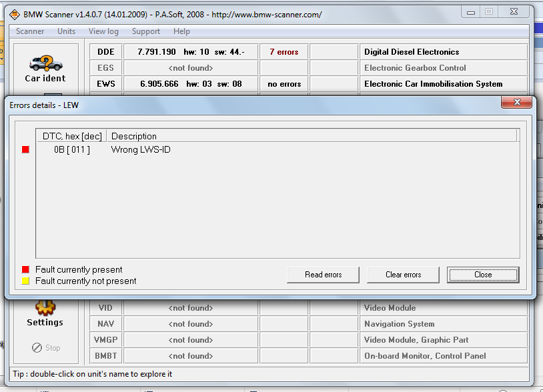The image size is (543, 392).
Task: Open the Support menu
Action: [x=146, y=31]
